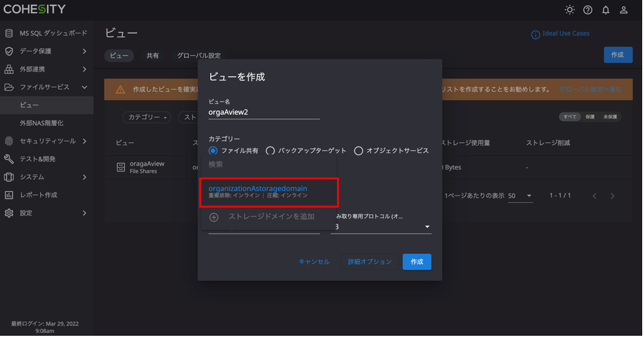644x337 pixels.
Task: Switch to the 共有 tab
Action: tap(153, 55)
